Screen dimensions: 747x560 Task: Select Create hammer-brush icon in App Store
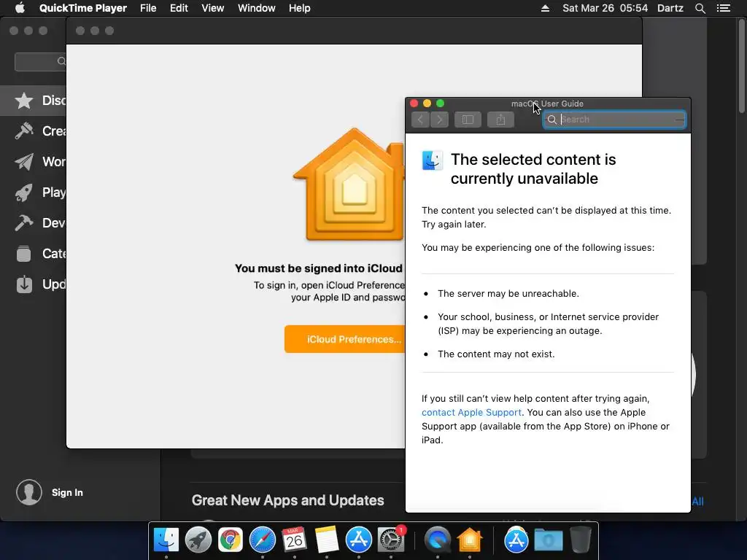24,131
